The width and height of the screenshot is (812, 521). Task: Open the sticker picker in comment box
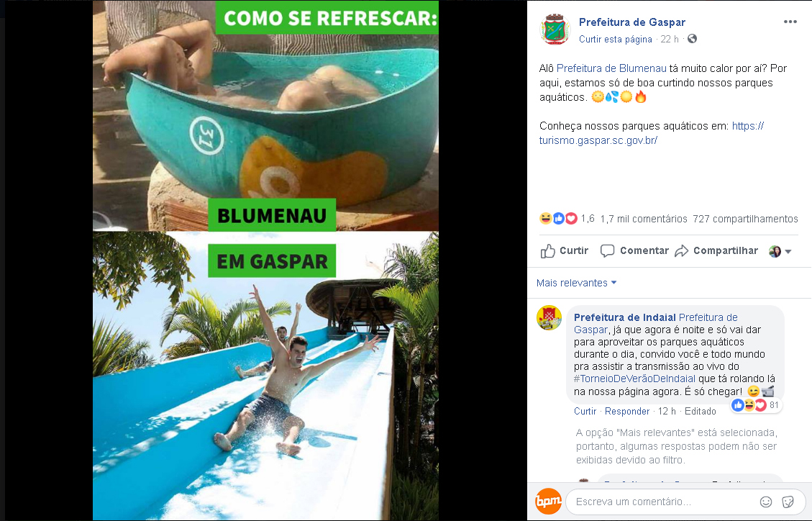[x=788, y=502]
